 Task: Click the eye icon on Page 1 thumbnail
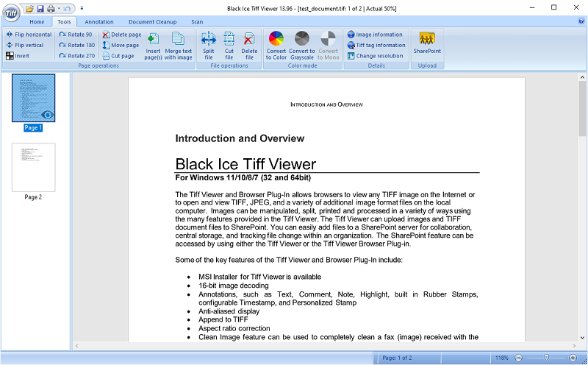pyautogui.click(x=47, y=115)
